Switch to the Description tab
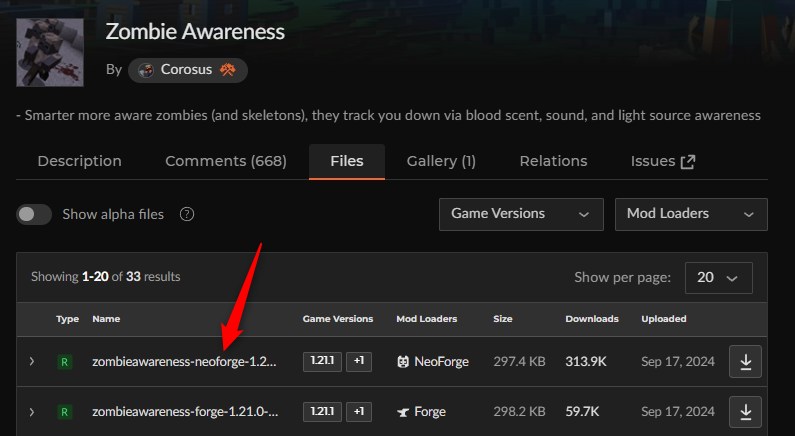The image size is (795, 436). tap(80, 161)
